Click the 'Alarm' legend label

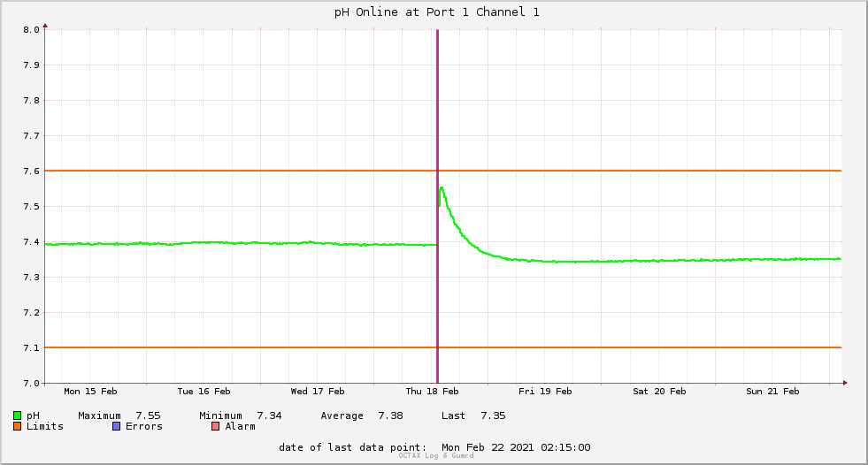pyautogui.click(x=241, y=426)
